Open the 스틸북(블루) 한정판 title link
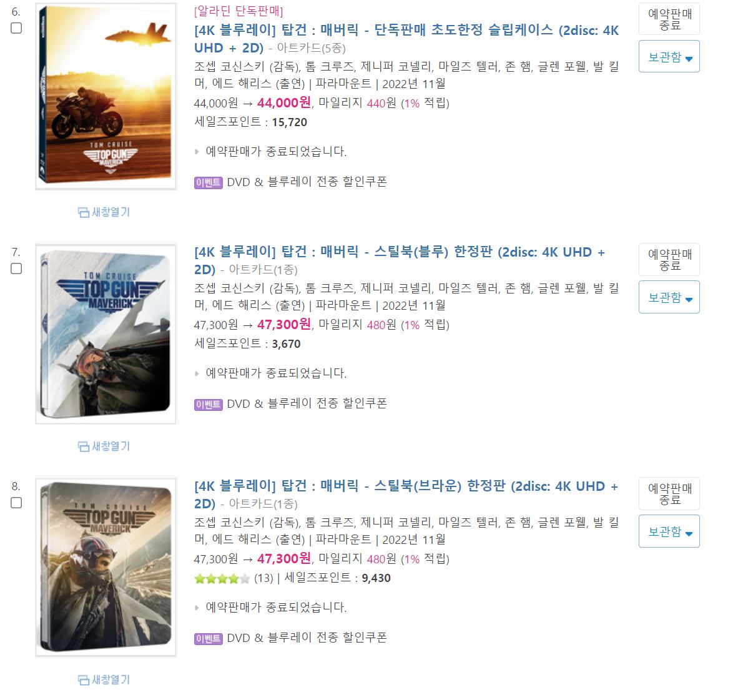This screenshot has height=700, width=743. tap(400, 260)
